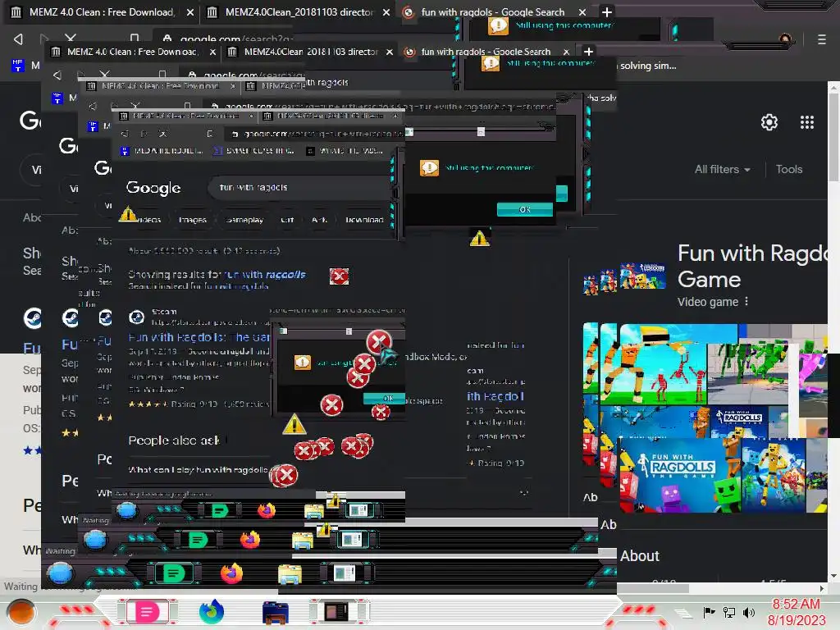Click the Action Center flag tray icon
The width and height of the screenshot is (840, 630).
(709, 612)
